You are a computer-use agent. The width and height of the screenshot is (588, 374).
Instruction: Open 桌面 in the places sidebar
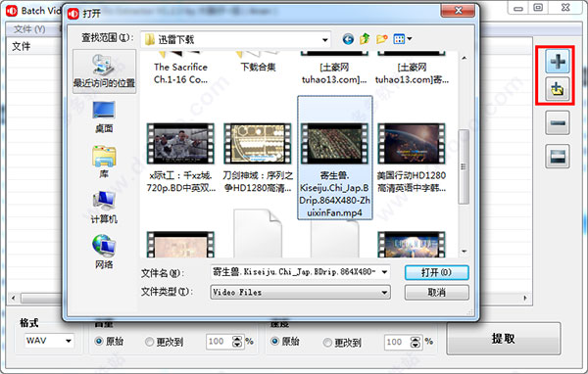104,117
